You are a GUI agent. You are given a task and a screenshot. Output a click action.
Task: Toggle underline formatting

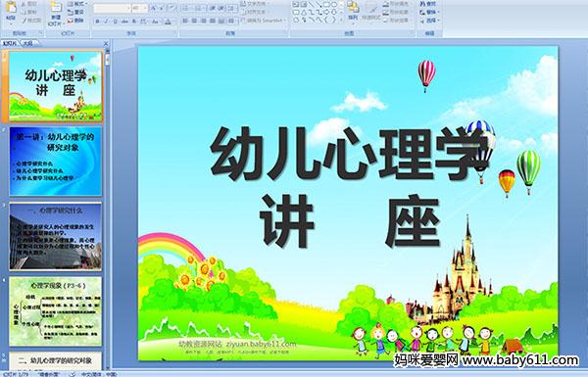click(115, 22)
